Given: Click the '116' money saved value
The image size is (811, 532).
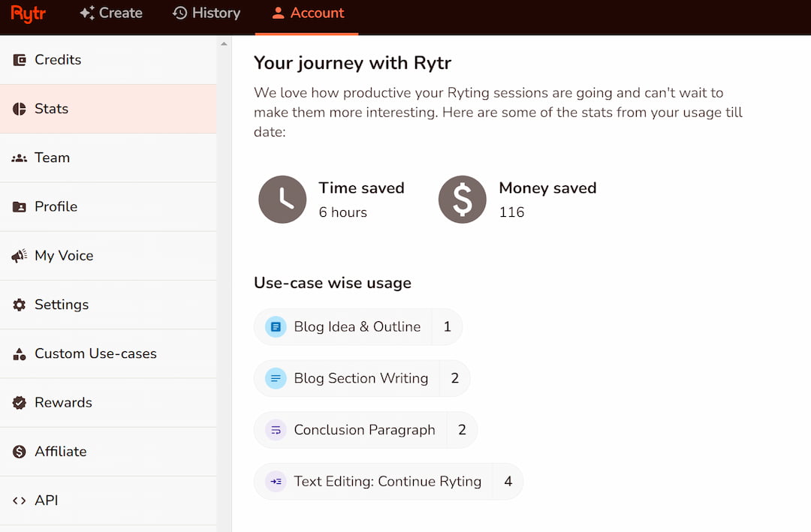Looking at the screenshot, I should point(511,212).
